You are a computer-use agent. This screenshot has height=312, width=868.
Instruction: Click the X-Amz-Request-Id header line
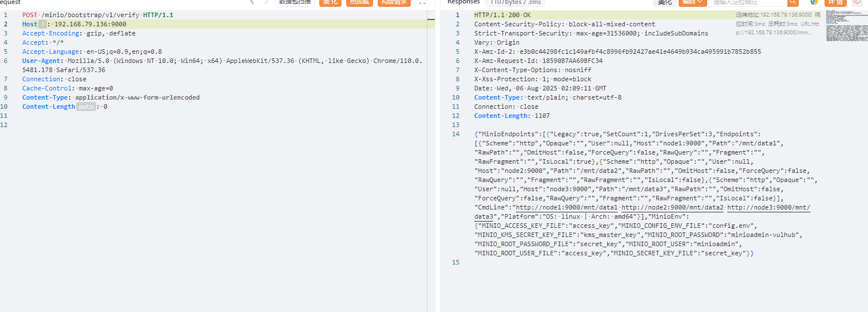538,61
